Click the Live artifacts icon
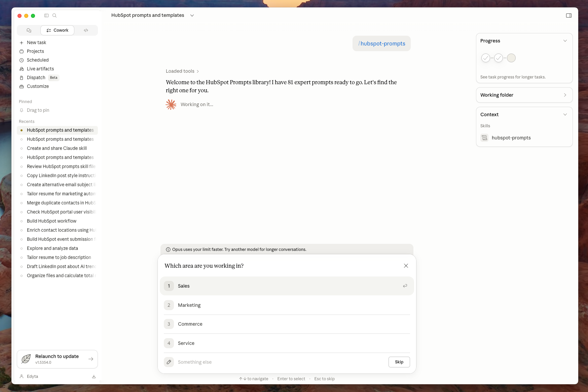This screenshot has width=588, height=392. click(22, 69)
